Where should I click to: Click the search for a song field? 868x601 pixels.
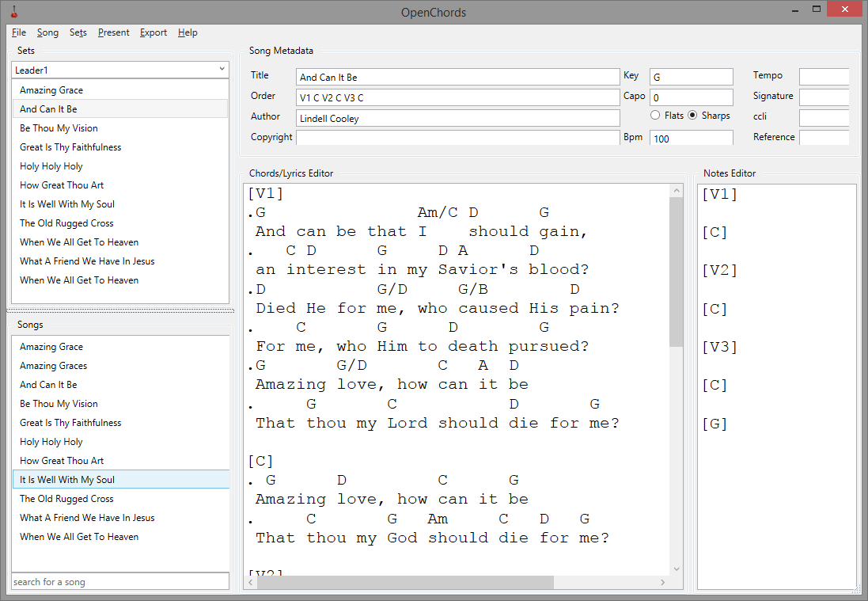coord(119,581)
